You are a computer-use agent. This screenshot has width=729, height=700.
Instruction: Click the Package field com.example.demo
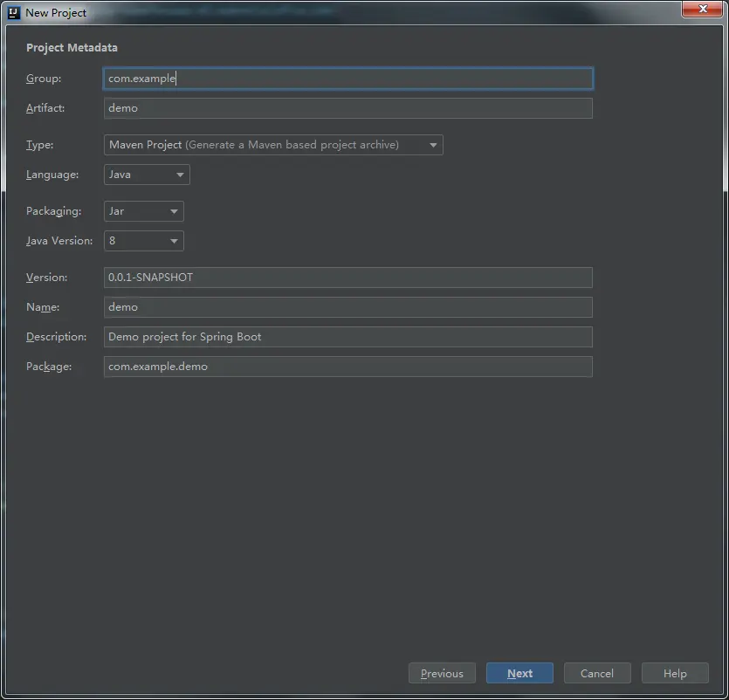[x=347, y=367]
